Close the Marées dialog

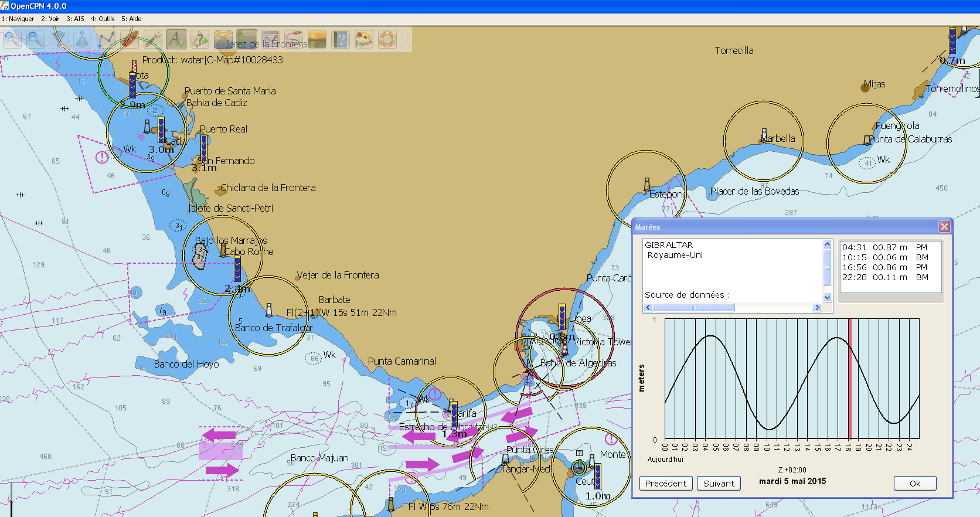pyautogui.click(x=944, y=227)
